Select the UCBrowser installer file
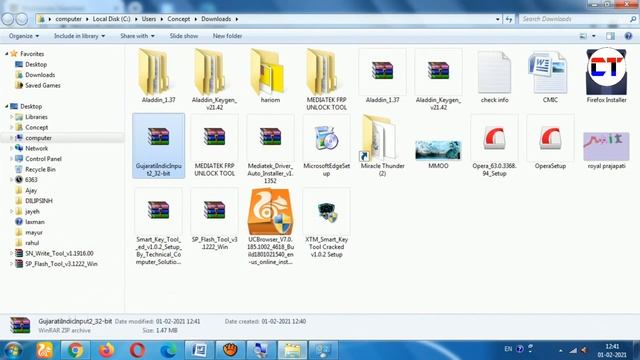 tap(270, 227)
